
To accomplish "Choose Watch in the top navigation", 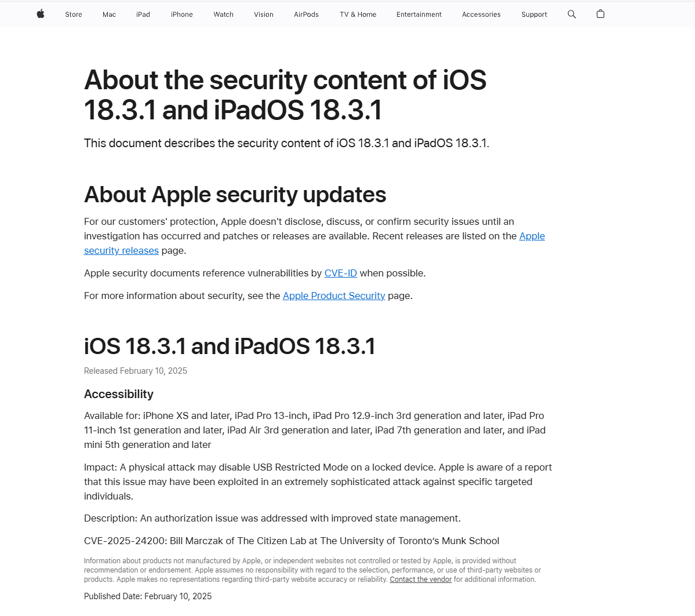I will [223, 14].
